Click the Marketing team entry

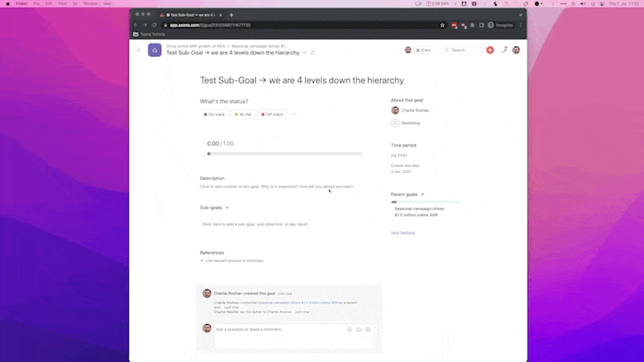click(x=406, y=123)
